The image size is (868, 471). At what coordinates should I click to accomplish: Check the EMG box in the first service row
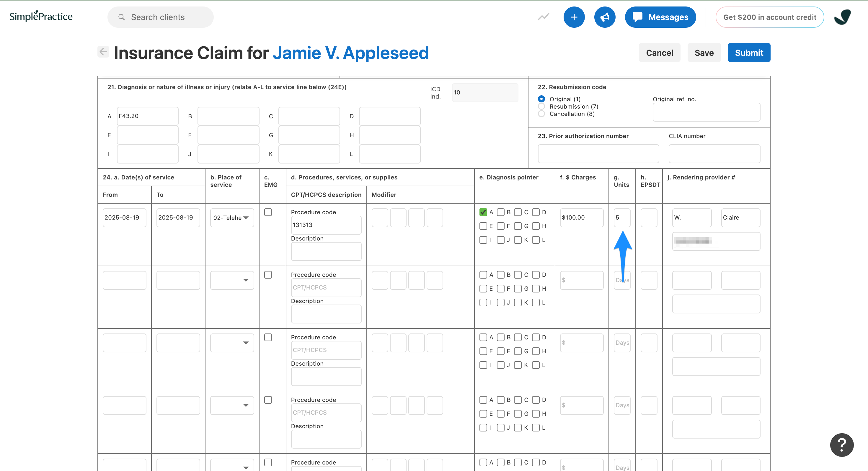coord(268,212)
